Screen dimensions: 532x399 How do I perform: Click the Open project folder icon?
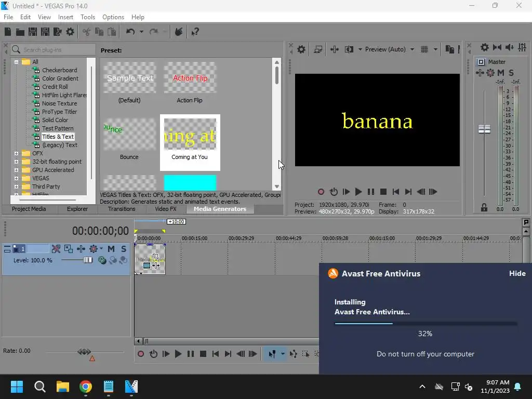point(20,32)
